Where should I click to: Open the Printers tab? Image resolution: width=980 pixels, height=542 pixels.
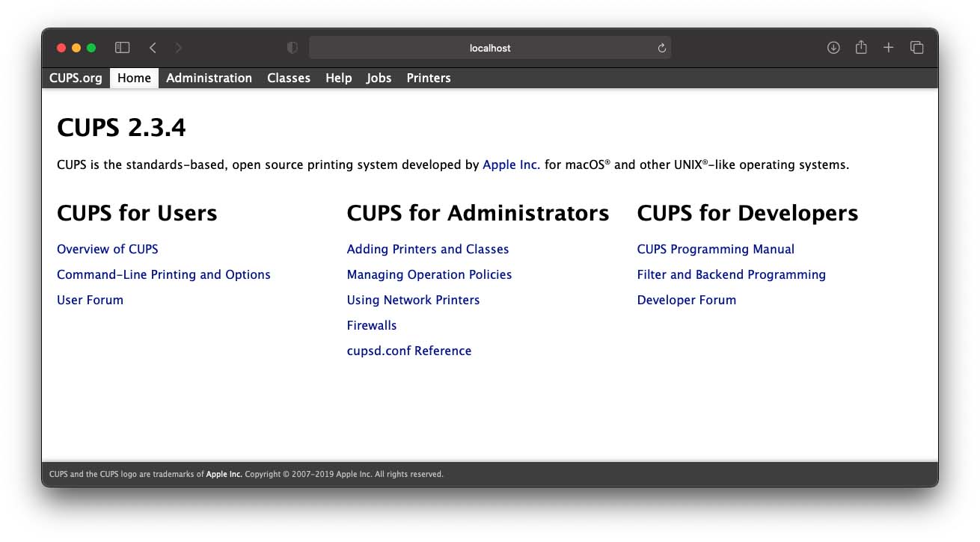tap(428, 78)
